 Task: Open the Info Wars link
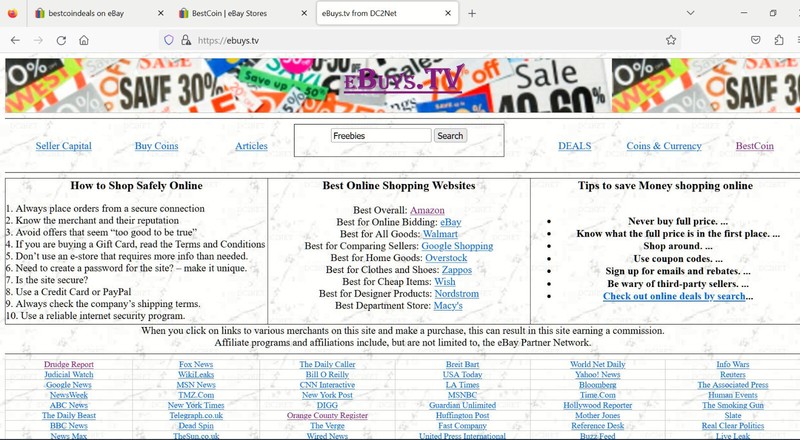(733, 364)
